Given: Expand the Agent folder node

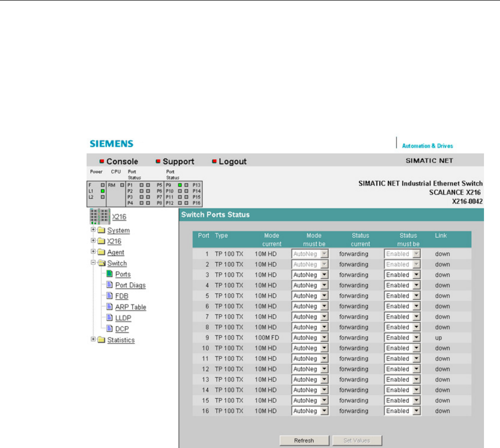Looking at the screenshot, I should click(93, 251).
